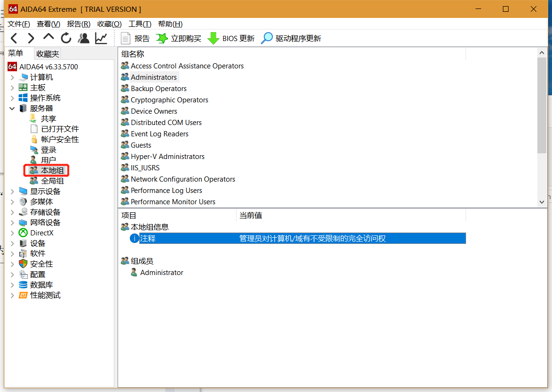Select Hyper-V Administrators group
Screen dimensions: 552x392
(167, 157)
